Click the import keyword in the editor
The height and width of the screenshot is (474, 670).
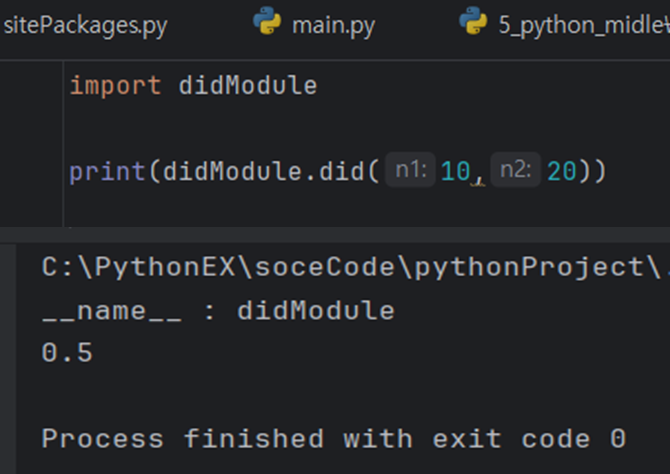[115, 85]
